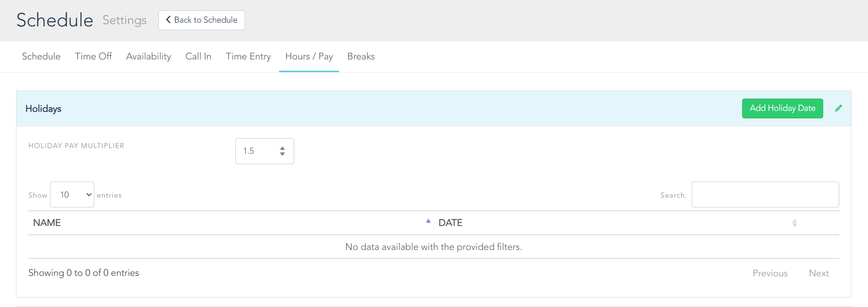
Task: Click Back to Schedule button
Action: click(x=201, y=20)
